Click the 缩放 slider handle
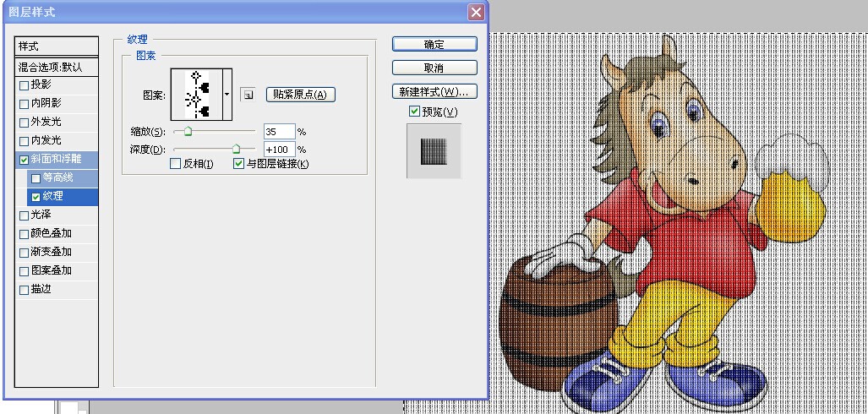 [x=188, y=132]
